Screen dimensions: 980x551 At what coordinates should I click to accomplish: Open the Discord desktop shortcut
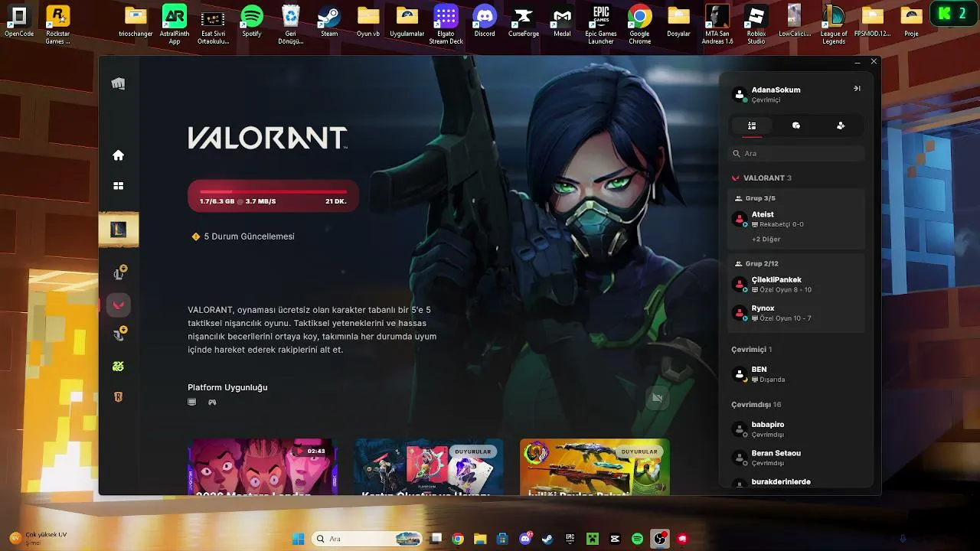tap(485, 21)
